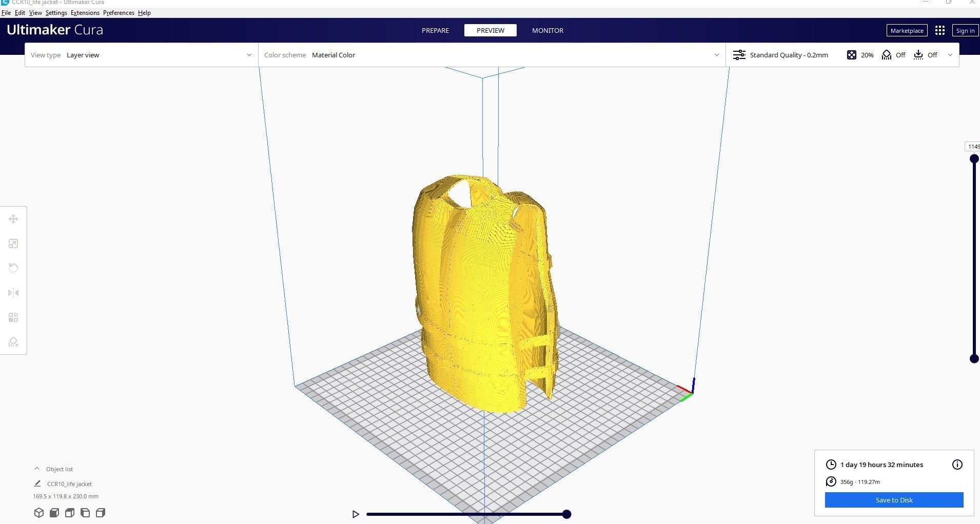Open the application switcher grid icon
Viewport: 980px width, 524px height.
tap(940, 30)
